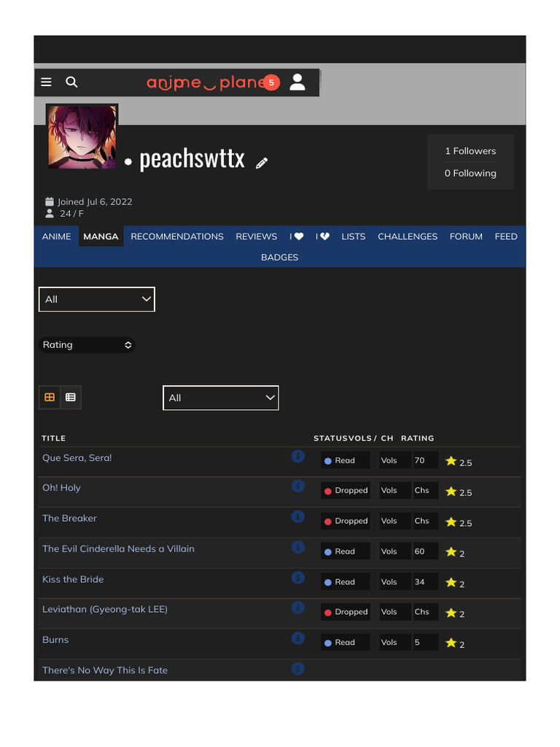
Task: Open the I hate broken-heart tab
Action: click(x=322, y=236)
